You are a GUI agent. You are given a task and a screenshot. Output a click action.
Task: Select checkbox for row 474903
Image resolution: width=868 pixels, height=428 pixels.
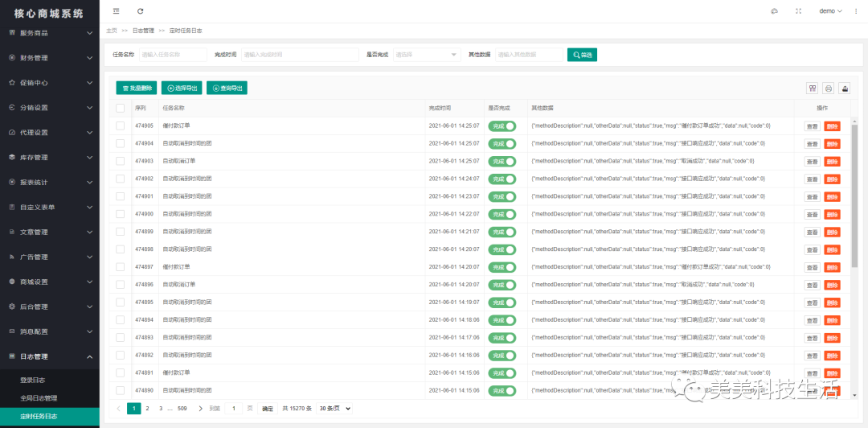[x=120, y=161]
